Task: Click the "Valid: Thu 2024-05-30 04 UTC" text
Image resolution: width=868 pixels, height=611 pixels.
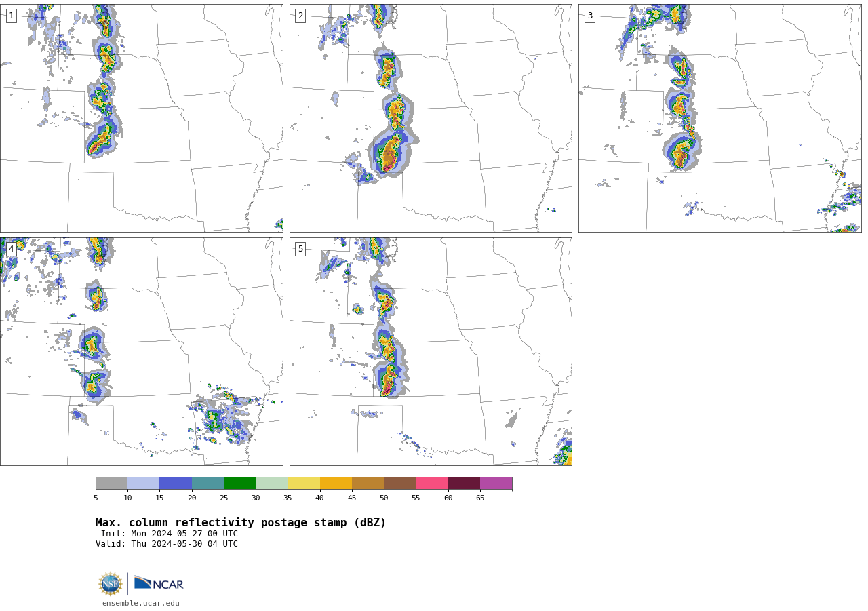Action: coord(167,544)
